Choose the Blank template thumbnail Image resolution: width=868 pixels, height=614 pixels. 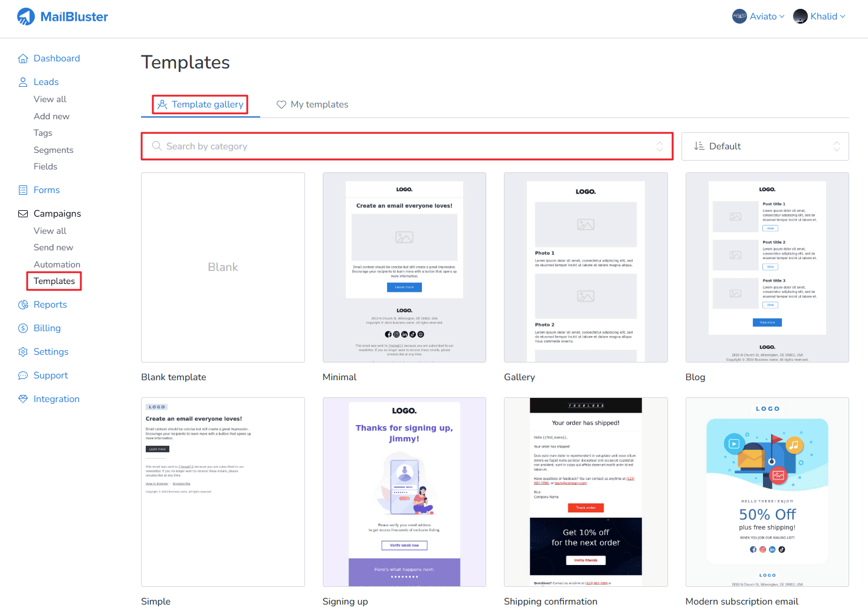(x=223, y=267)
